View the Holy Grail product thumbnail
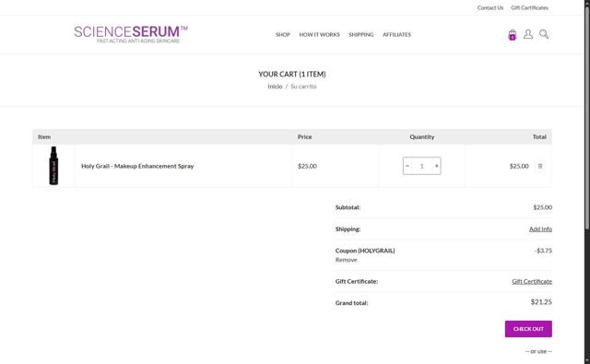 point(53,166)
